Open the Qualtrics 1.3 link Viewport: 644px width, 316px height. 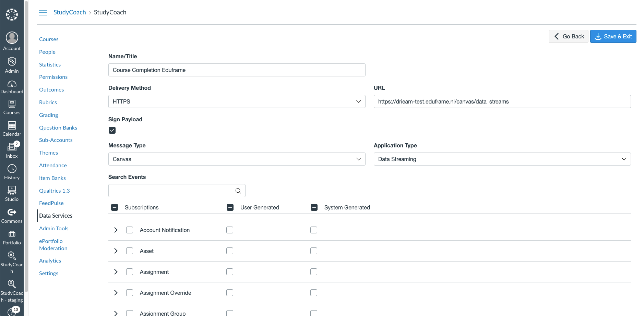point(54,191)
